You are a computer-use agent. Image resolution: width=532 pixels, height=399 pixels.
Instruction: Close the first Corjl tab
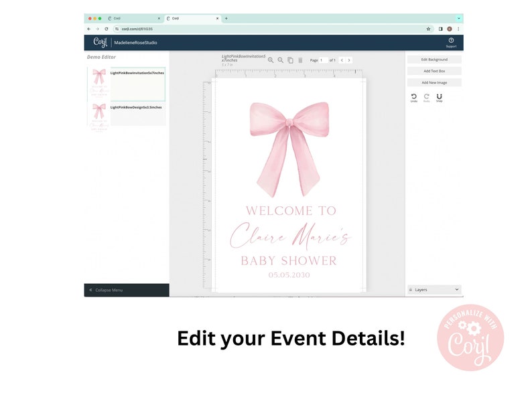pyautogui.click(x=159, y=18)
